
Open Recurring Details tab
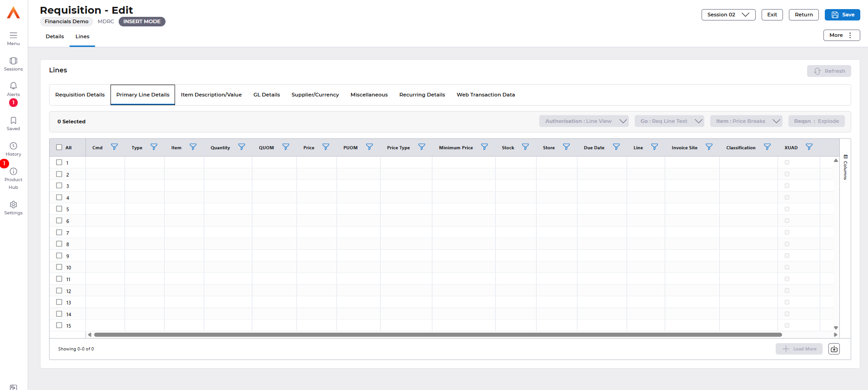click(x=422, y=95)
